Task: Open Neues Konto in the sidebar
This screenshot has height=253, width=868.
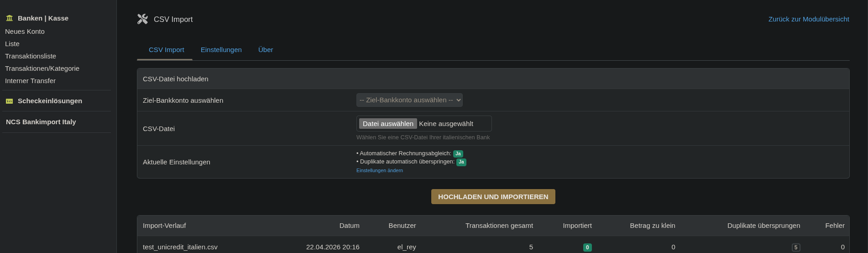Action: tap(25, 32)
